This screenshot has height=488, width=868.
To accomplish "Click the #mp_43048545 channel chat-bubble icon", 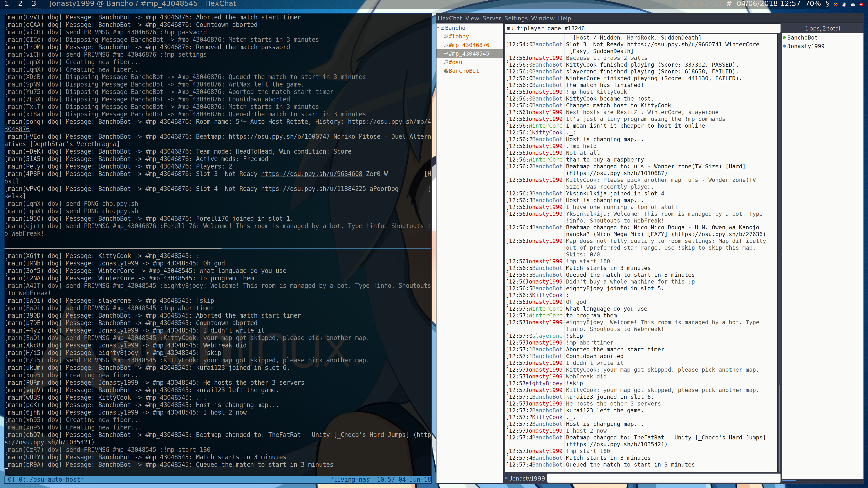I will point(446,54).
